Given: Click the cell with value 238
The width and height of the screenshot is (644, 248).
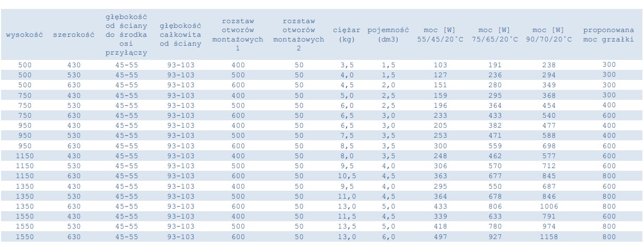Looking at the screenshot, I should (x=549, y=65).
